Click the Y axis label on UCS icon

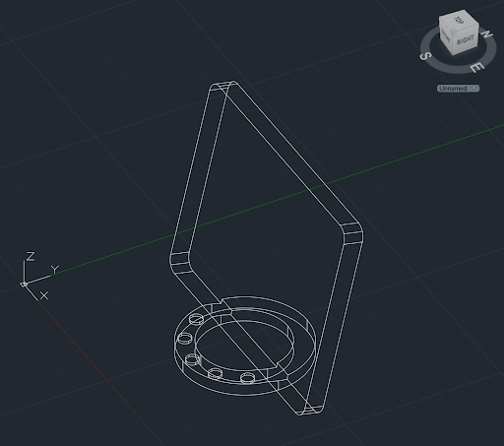[55, 270]
